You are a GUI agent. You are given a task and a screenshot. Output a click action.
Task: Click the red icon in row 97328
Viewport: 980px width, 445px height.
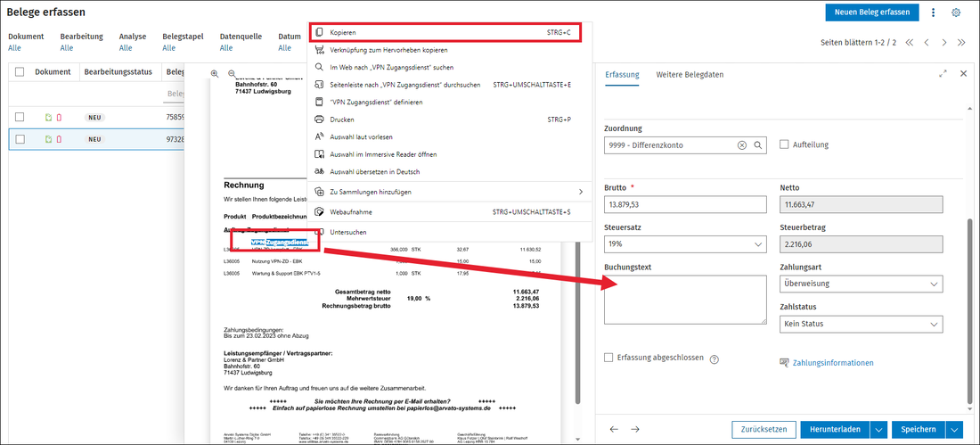60,139
